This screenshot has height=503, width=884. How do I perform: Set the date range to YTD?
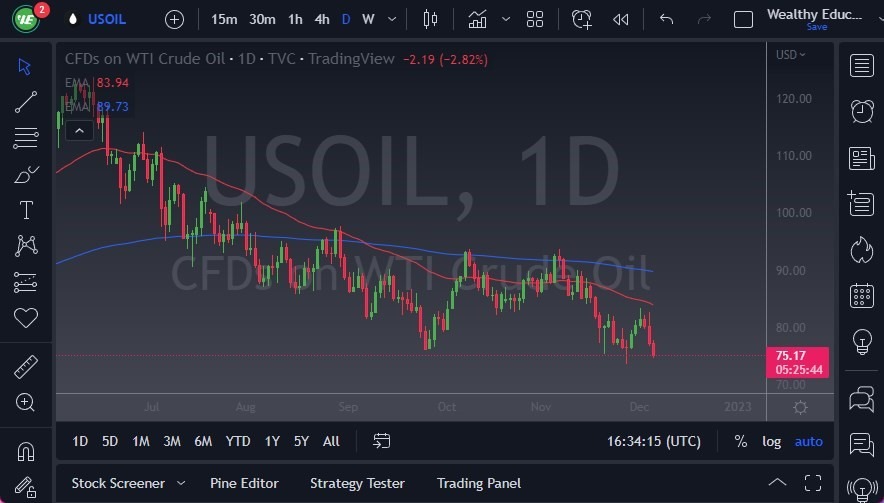[x=238, y=442]
